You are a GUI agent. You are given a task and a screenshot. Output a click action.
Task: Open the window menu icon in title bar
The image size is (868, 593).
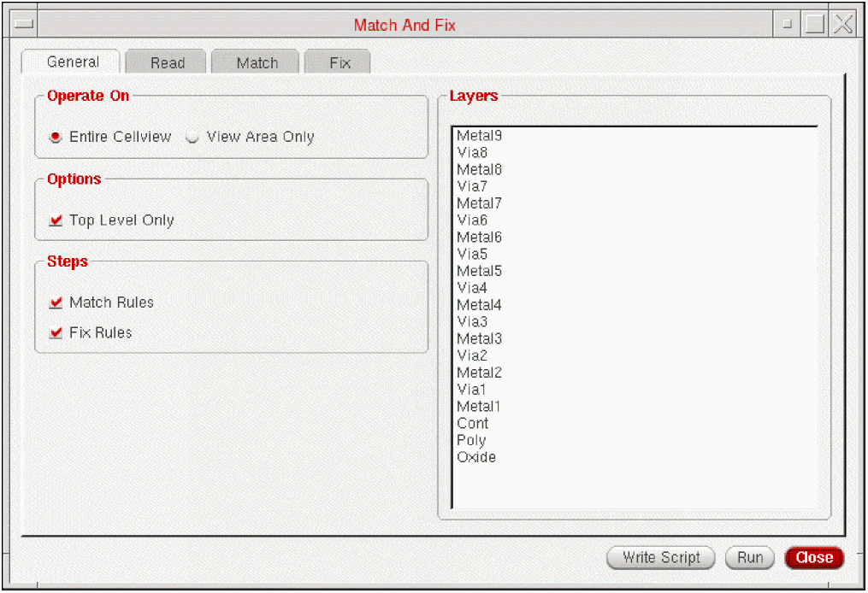pyautogui.click(x=24, y=24)
